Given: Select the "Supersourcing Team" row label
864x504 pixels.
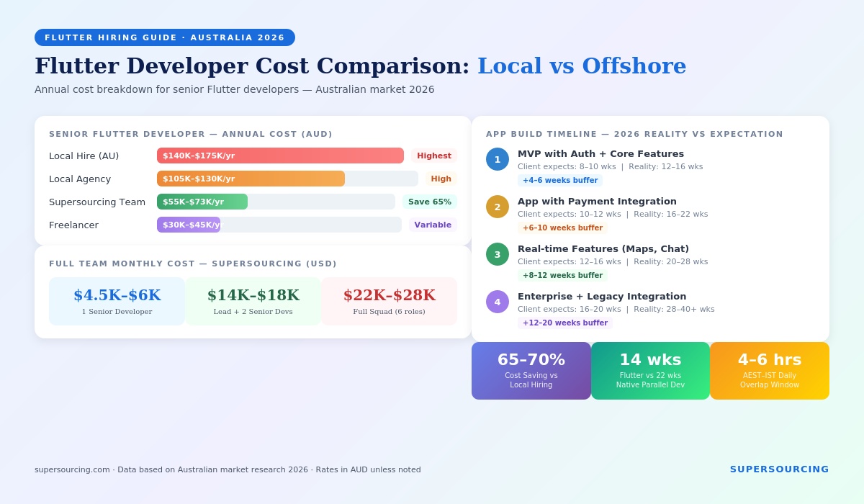Looking at the screenshot, I should (x=97, y=202).
